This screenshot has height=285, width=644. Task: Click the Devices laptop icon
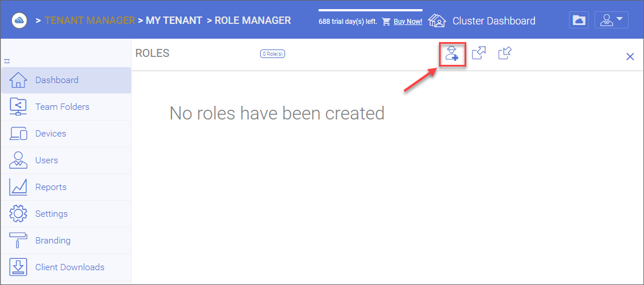tap(18, 134)
